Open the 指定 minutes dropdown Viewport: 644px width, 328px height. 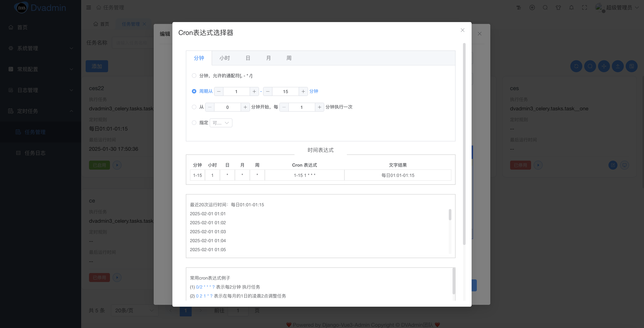click(x=221, y=123)
